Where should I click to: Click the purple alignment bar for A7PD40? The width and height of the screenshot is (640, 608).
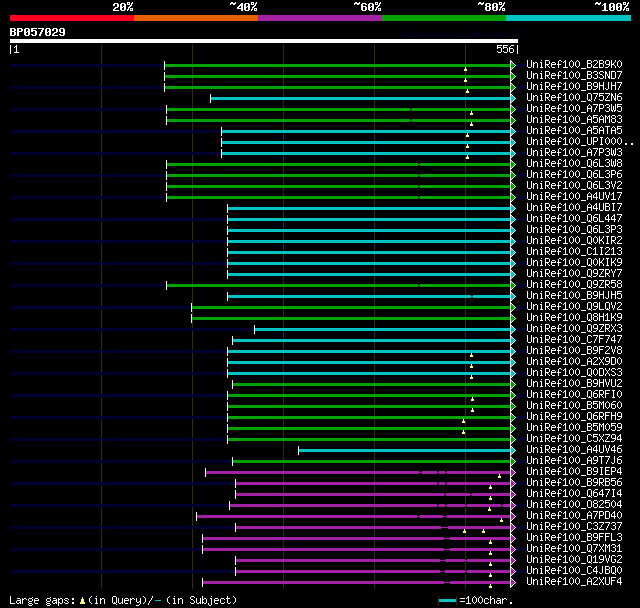pyautogui.click(x=353, y=517)
